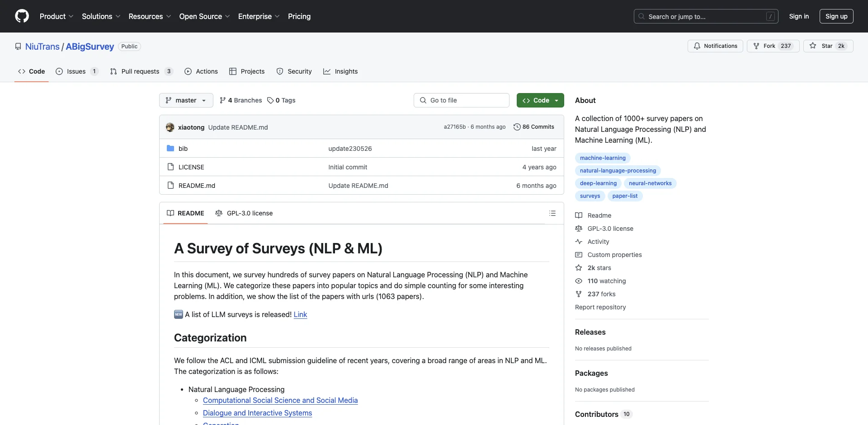View repository Activity
The image size is (868, 425).
point(592,242)
